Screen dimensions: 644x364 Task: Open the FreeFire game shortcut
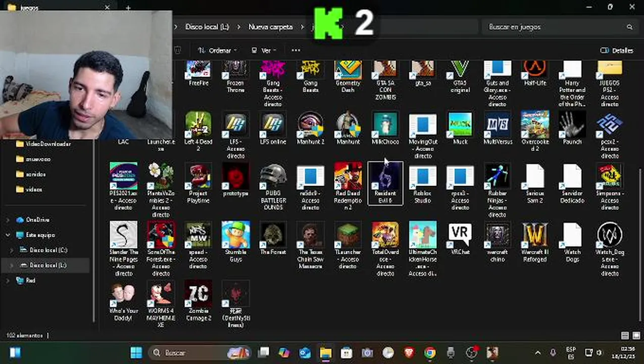coord(198,73)
